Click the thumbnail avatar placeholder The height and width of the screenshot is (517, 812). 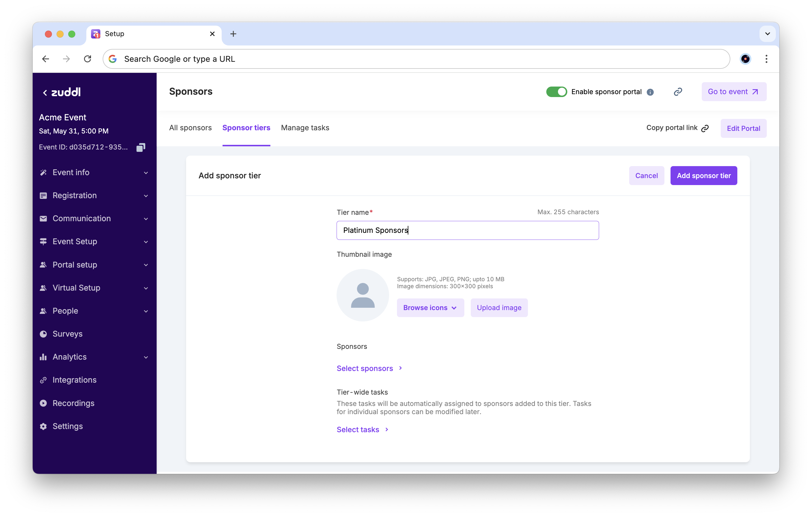(363, 295)
